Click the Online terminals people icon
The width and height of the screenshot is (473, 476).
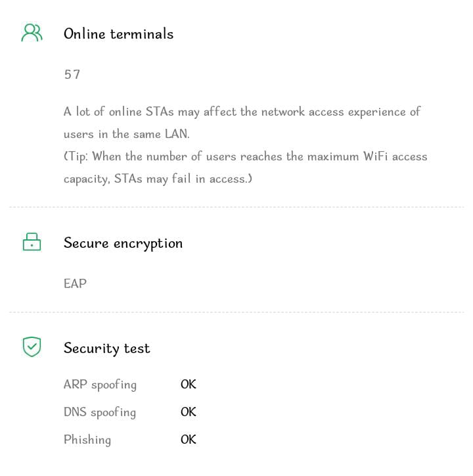pyautogui.click(x=32, y=34)
